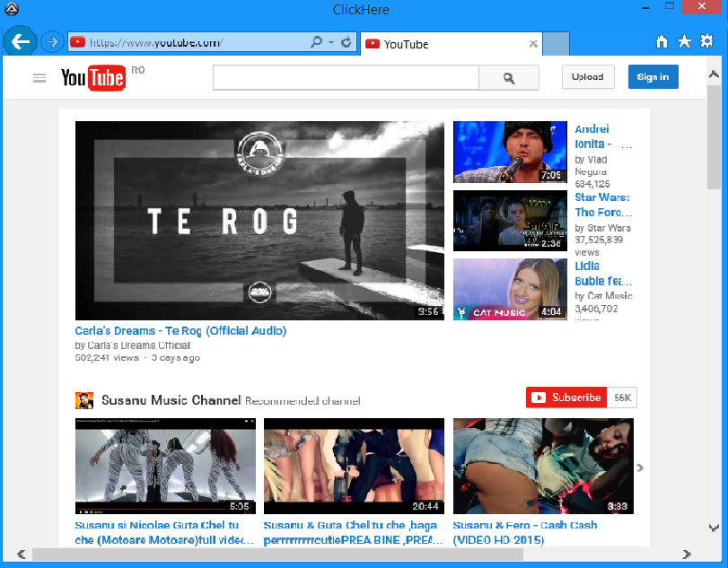
Task: Subscribe to Susanu Music Channel
Action: (x=566, y=398)
